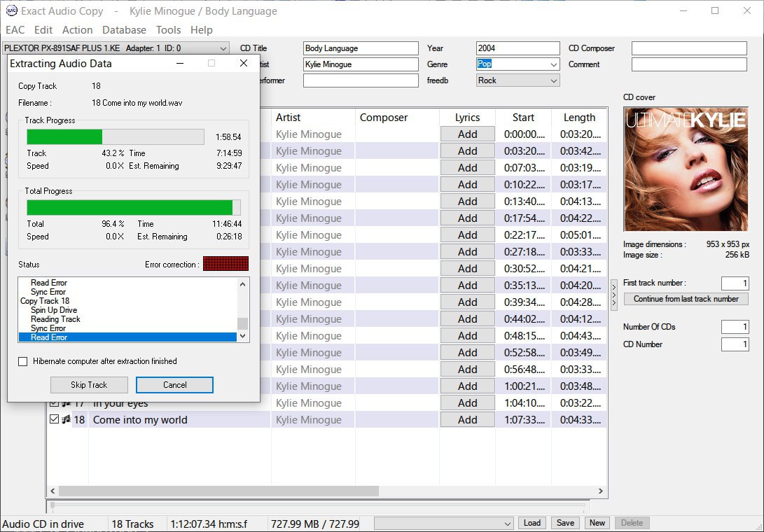Collapse the right metadata panel with triple chevrons
Viewport: 764px width, 532px height.
[614, 295]
